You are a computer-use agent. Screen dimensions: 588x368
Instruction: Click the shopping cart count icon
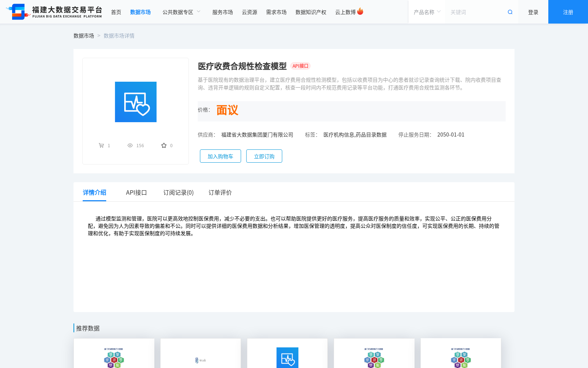pyautogui.click(x=101, y=145)
